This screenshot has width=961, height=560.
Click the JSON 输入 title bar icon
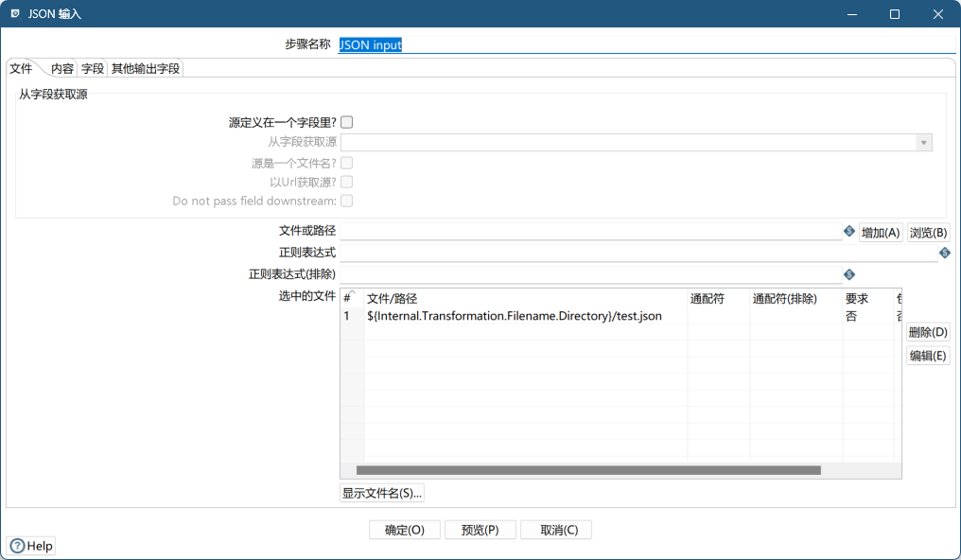13,14
